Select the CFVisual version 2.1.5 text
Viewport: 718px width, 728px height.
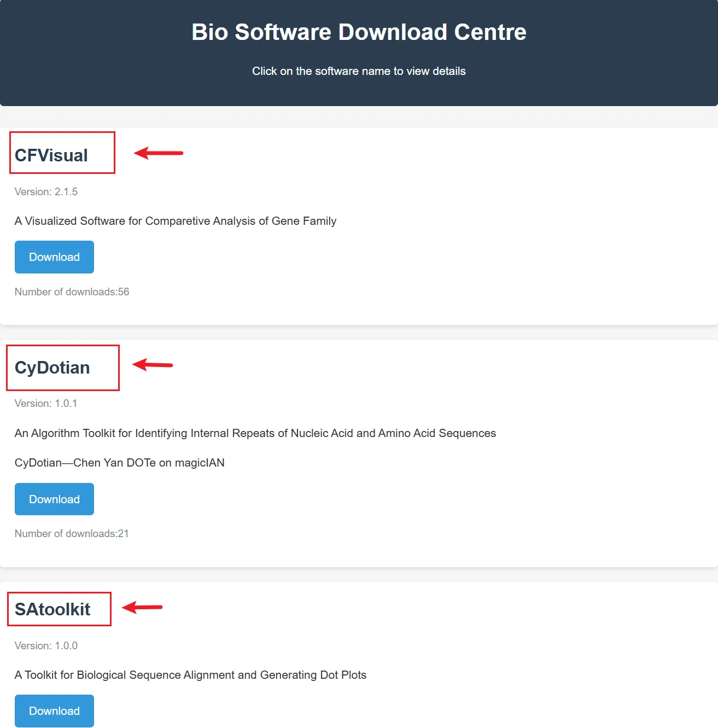tap(46, 191)
